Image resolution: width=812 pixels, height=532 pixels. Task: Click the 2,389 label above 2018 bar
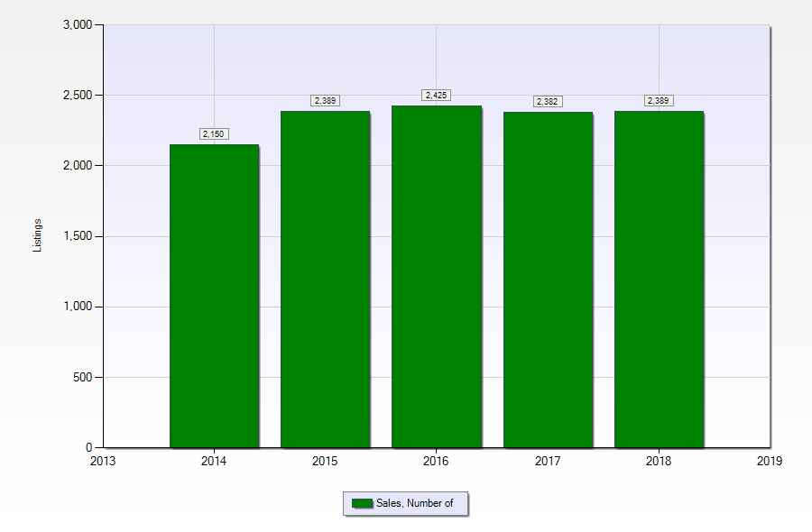659,100
